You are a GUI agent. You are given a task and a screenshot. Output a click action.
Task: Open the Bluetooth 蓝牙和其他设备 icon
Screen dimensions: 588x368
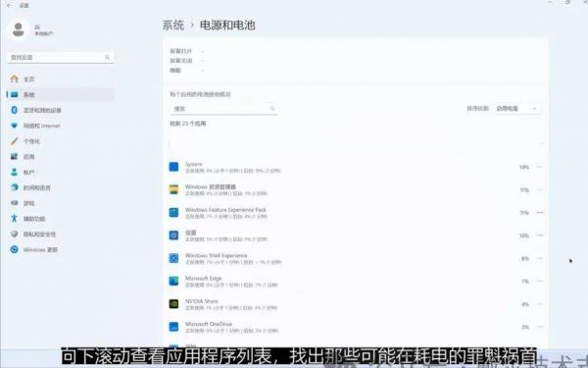coord(15,110)
